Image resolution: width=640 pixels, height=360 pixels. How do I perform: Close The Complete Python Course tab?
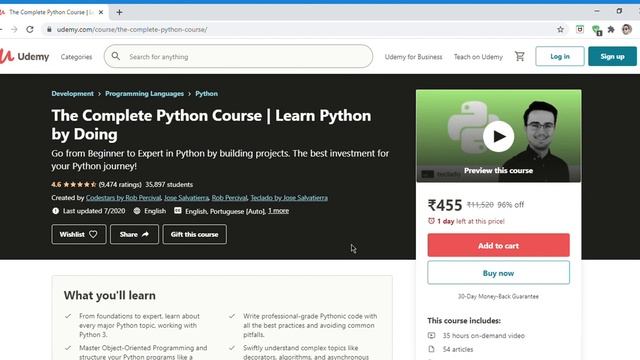[x=101, y=12]
